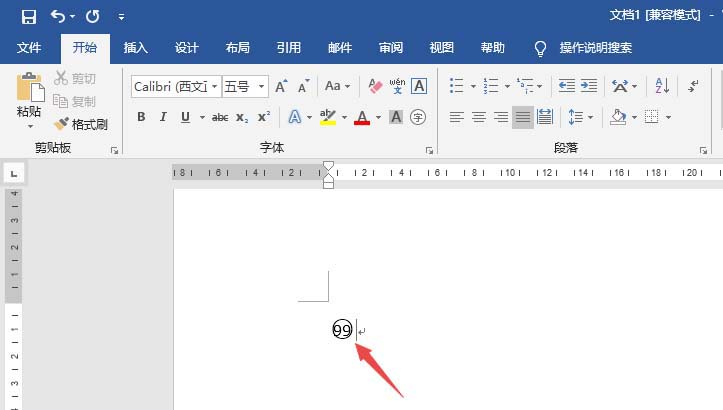This screenshot has height=410, width=723.
Task: Click the wén phonetic guide icon
Action: point(397,86)
